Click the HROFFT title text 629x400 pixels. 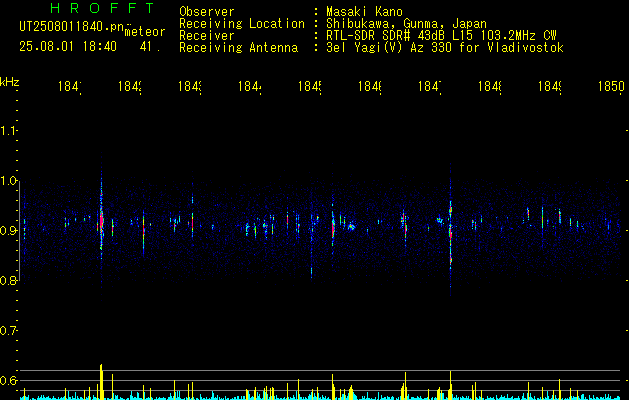(102, 8)
